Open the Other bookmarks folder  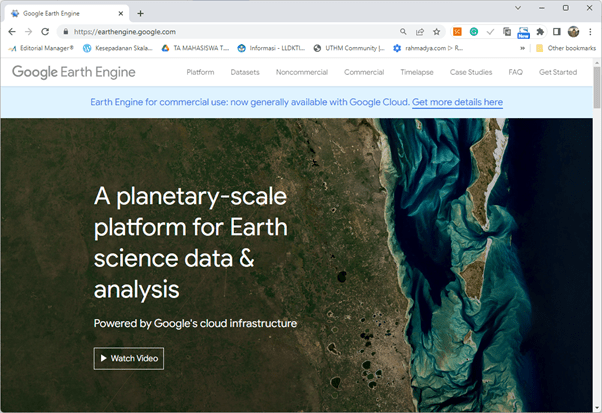click(565, 48)
